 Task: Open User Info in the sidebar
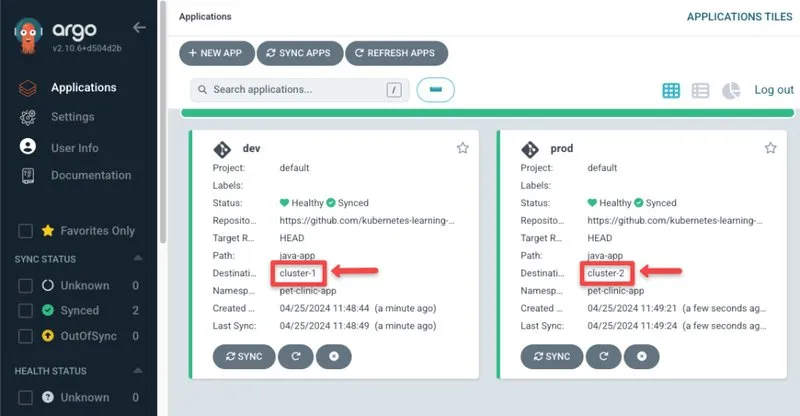pyautogui.click(x=74, y=148)
